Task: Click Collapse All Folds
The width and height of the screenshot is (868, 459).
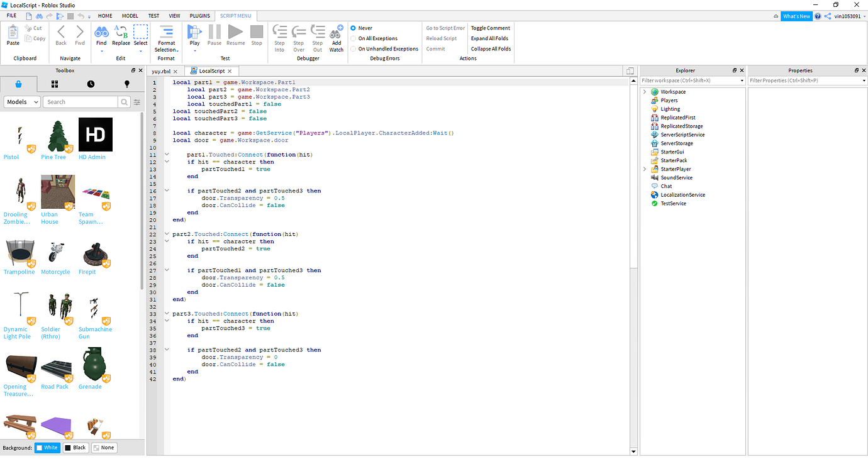Action: (x=490, y=48)
